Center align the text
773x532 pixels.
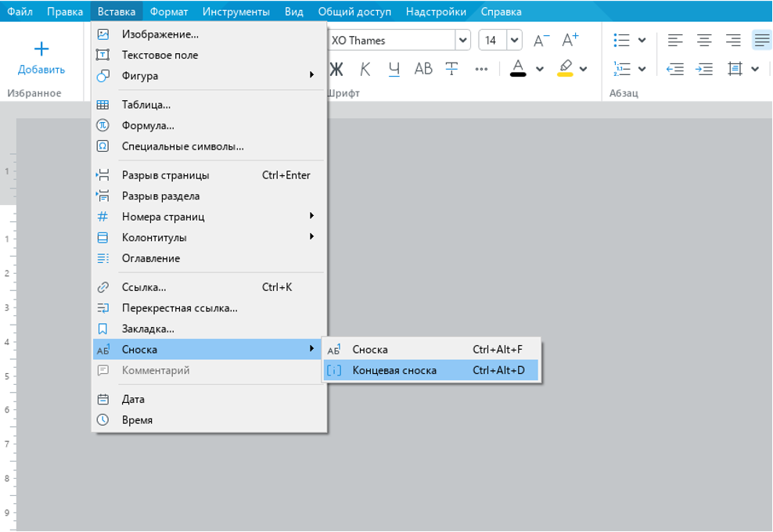(x=704, y=41)
